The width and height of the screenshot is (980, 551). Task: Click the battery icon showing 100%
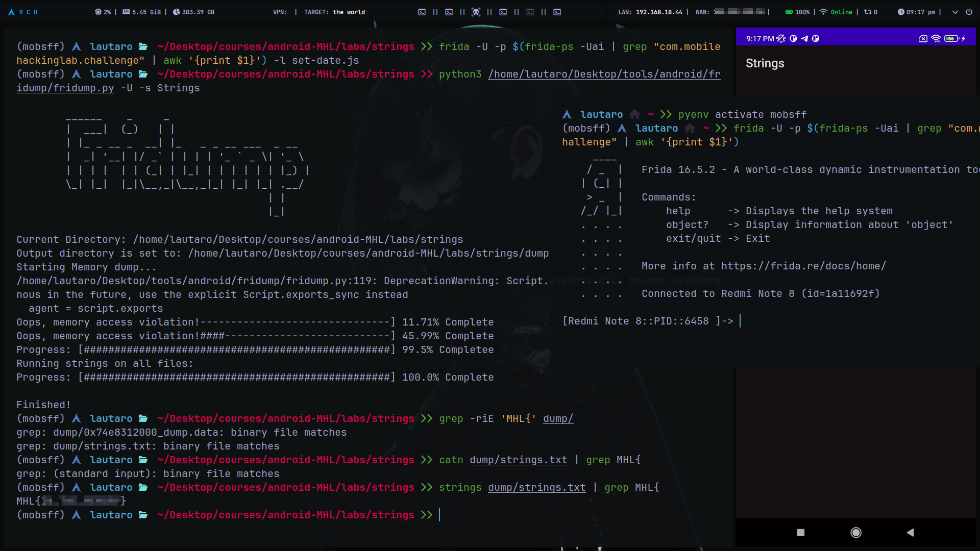pos(789,12)
